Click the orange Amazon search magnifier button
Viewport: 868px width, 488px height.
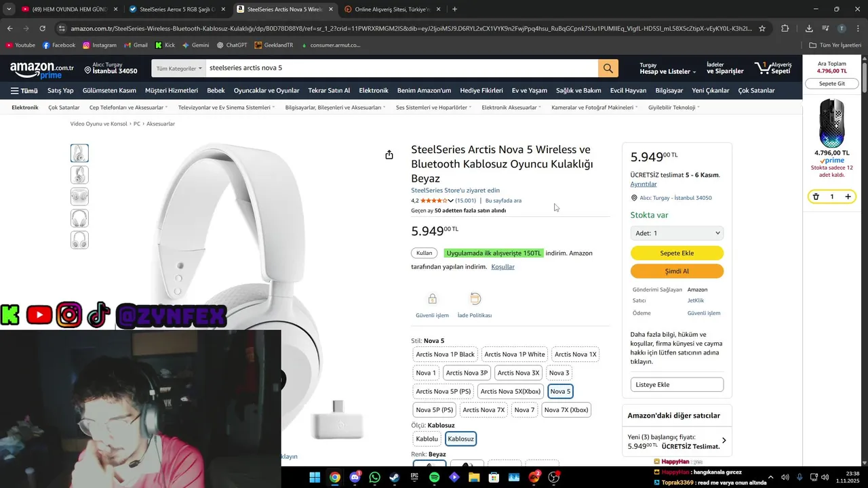point(608,68)
